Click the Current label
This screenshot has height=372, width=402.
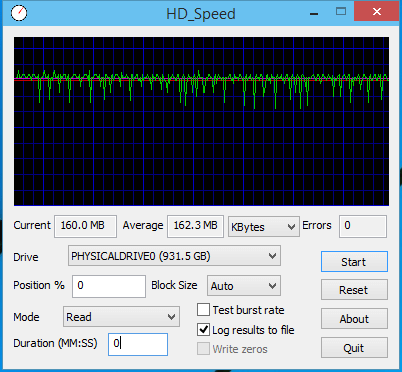(x=32, y=225)
